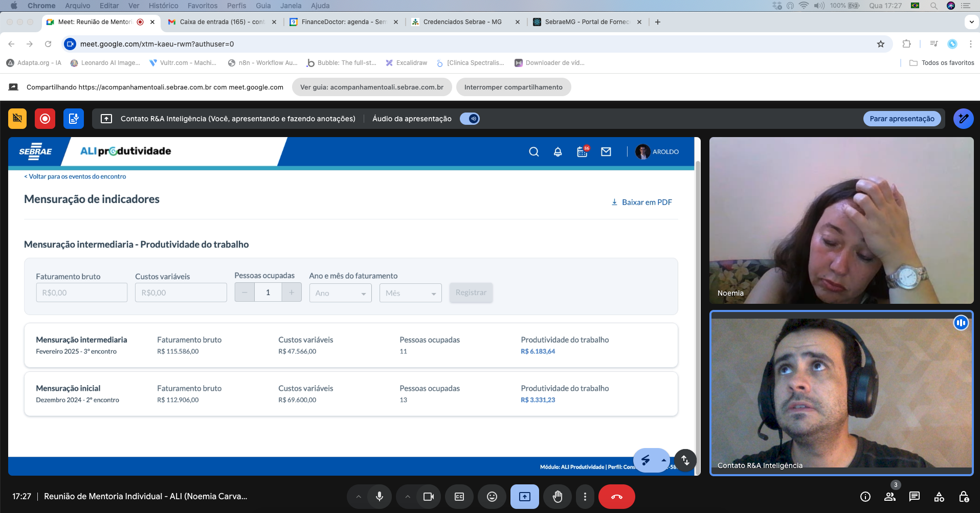Open calendar icon with red badge
The width and height of the screenshot is (980, 513).
point(583,151)
